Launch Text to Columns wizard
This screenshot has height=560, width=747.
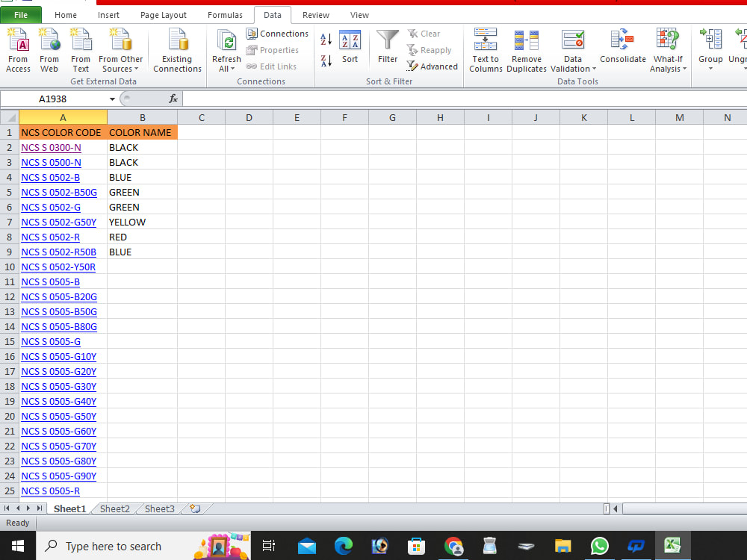(486, 50)
